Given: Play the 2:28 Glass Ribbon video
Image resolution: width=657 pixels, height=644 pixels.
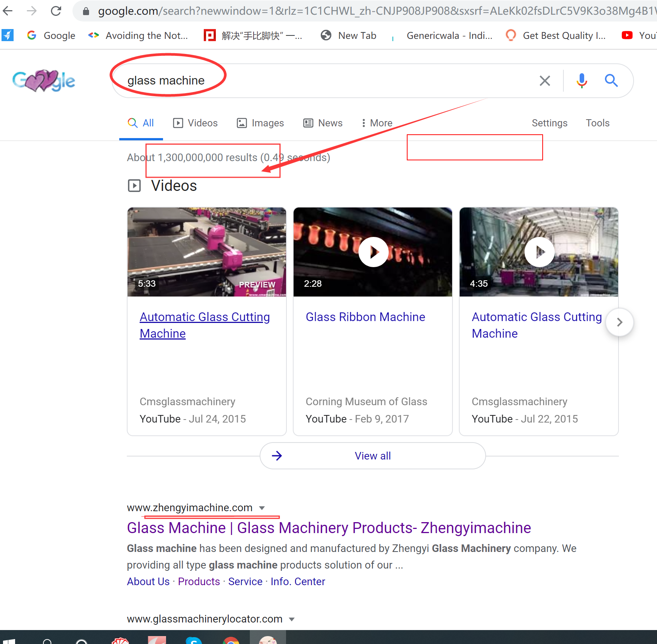Looking at the screenshot, I should [373, 252].
